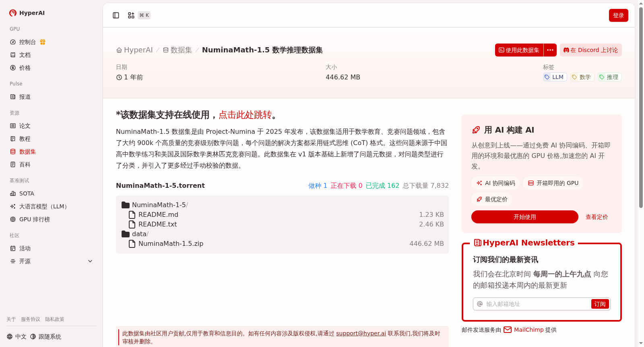Click the data folder icon
Screen dimensions: 644x347
[x=126, y=234]
